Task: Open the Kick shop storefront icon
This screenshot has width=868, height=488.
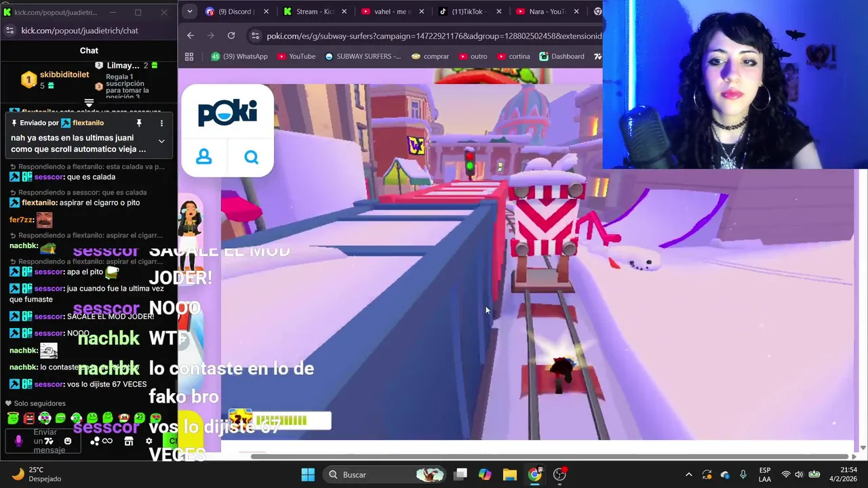Action: (129, 441)
